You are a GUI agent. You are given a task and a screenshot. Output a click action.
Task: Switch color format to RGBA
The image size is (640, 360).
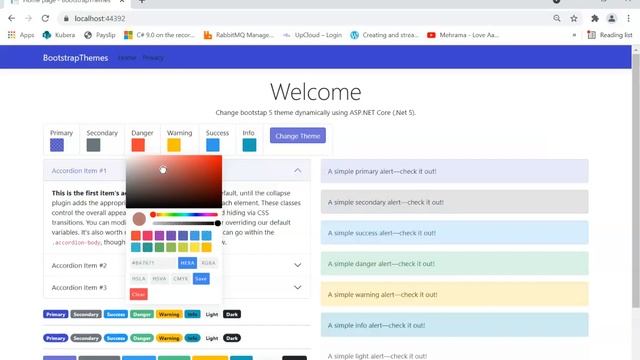(209, 263)
